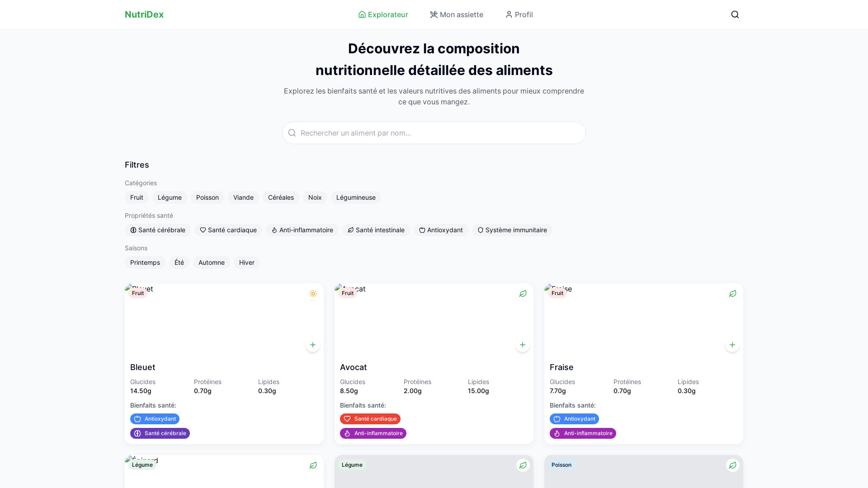
Task: Click the Légume tag on Épinard card
Action: 142,465
